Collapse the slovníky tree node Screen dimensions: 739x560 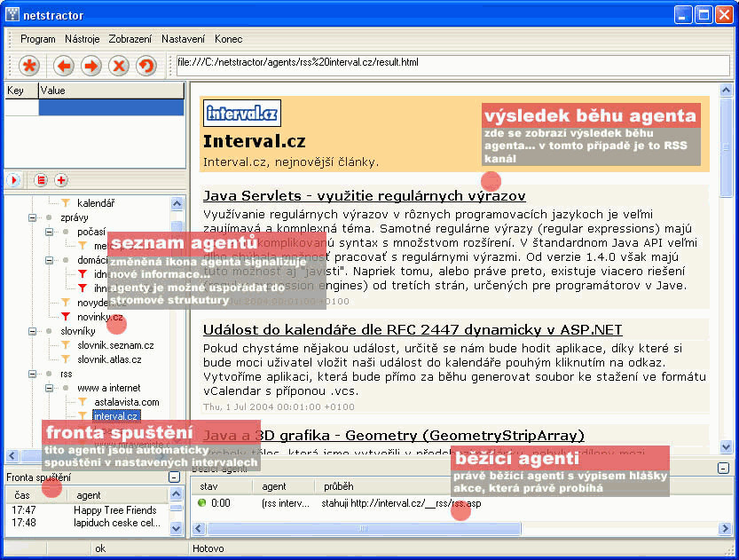[x=32, y=331]
